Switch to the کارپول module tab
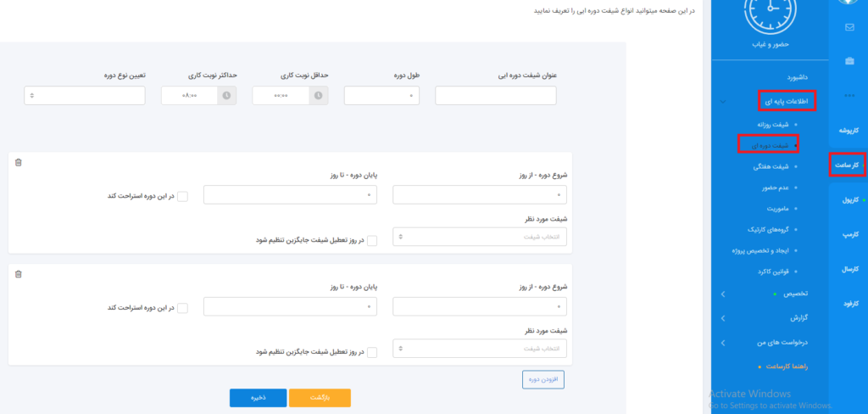Screen dimensions: 868x414 point(849,200)
